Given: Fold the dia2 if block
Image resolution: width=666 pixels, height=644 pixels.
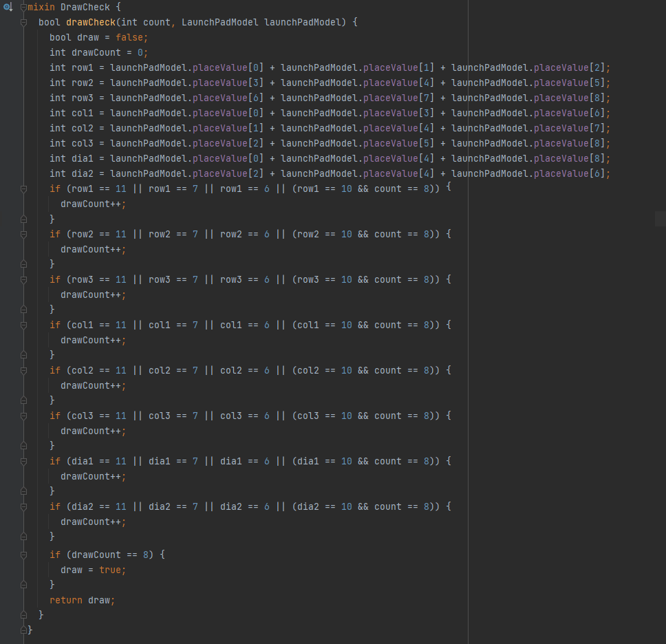Looking at the screenshot, I should pyautogui.click(x=23, y=506).
